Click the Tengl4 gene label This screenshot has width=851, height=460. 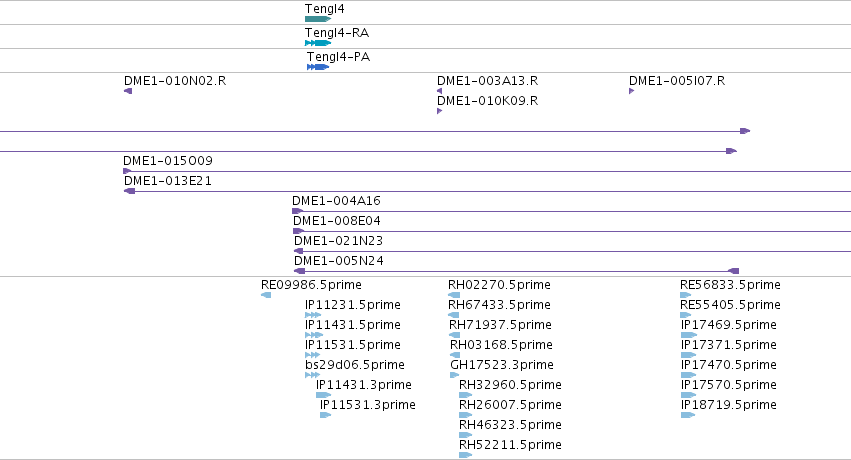[325, 9]
